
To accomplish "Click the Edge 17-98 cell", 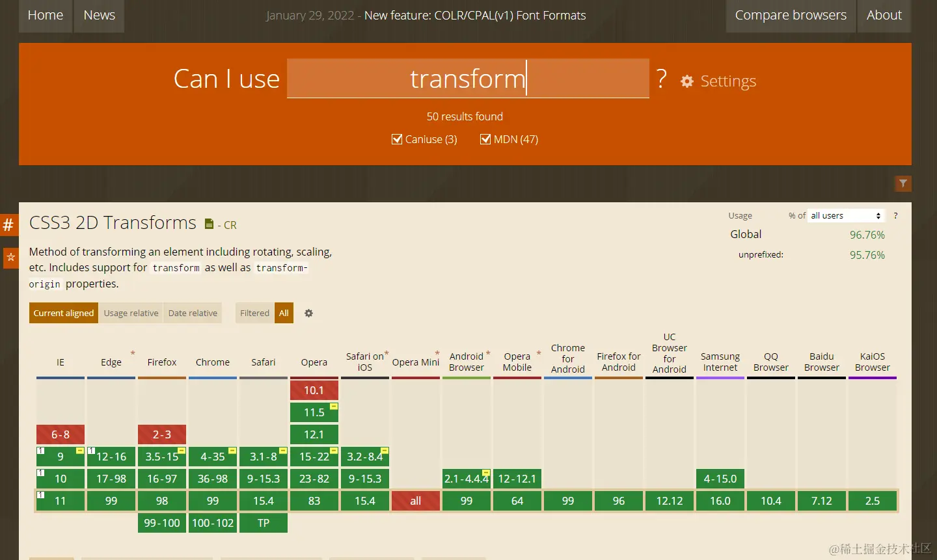I will click(x=111, y=479).
